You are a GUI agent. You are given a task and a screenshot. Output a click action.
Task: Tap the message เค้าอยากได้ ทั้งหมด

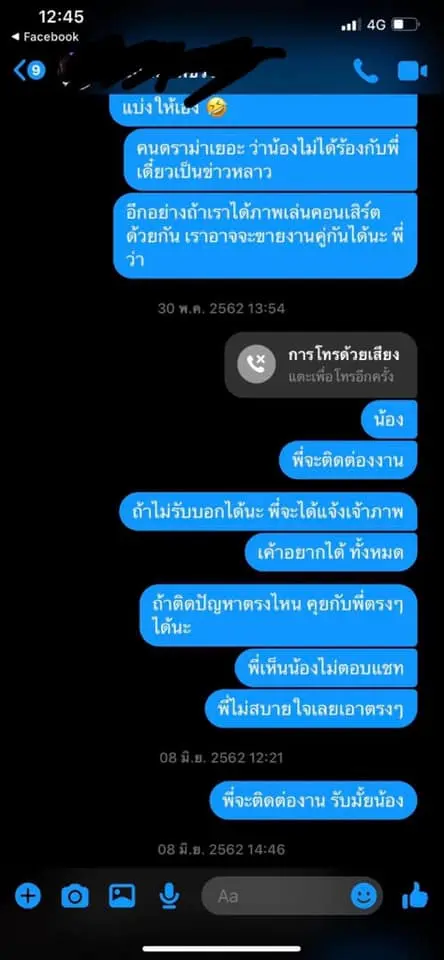pos(331,552)
